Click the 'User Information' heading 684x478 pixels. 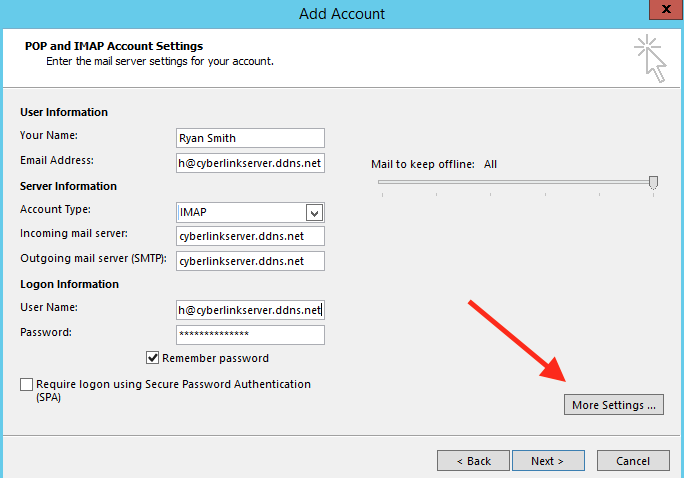(x=64, y=112)
